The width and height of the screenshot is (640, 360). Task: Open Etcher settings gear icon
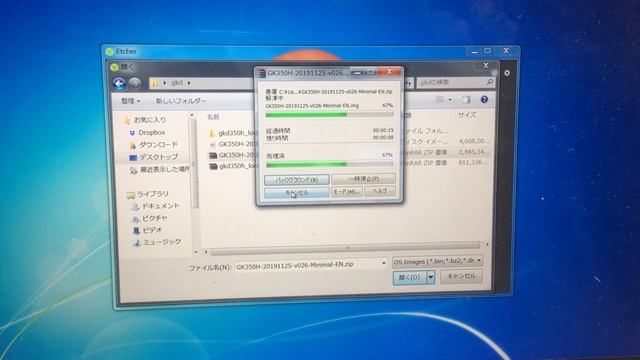click(507, 73)
